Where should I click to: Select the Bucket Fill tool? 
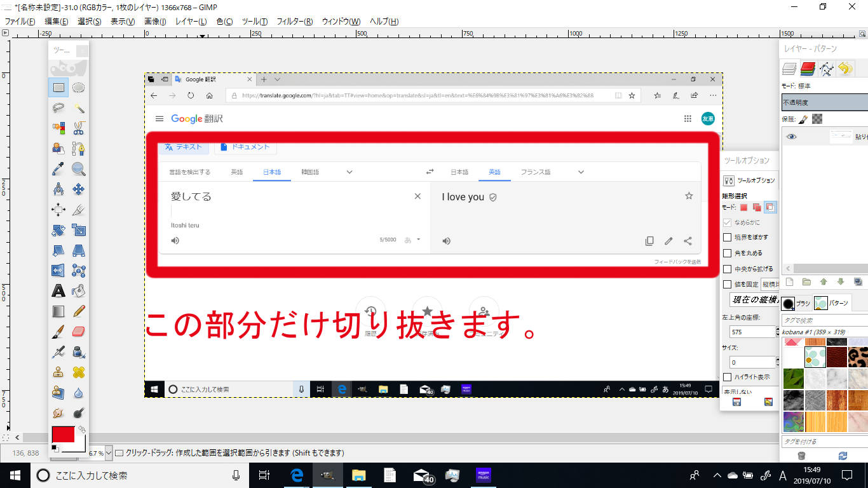(79, 291)
